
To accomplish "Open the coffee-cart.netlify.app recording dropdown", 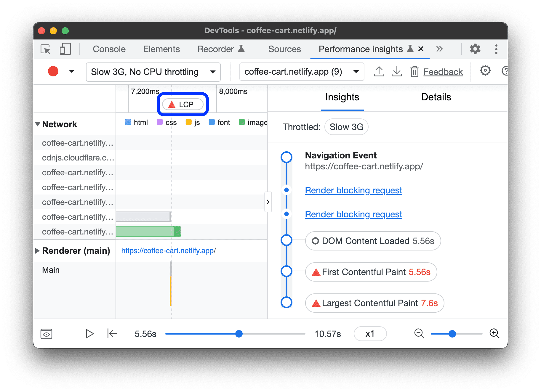I will [302, 72].
